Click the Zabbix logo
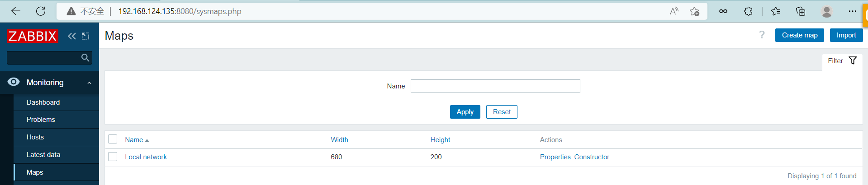This screenshot has width=868, height=185. (33, 36)
